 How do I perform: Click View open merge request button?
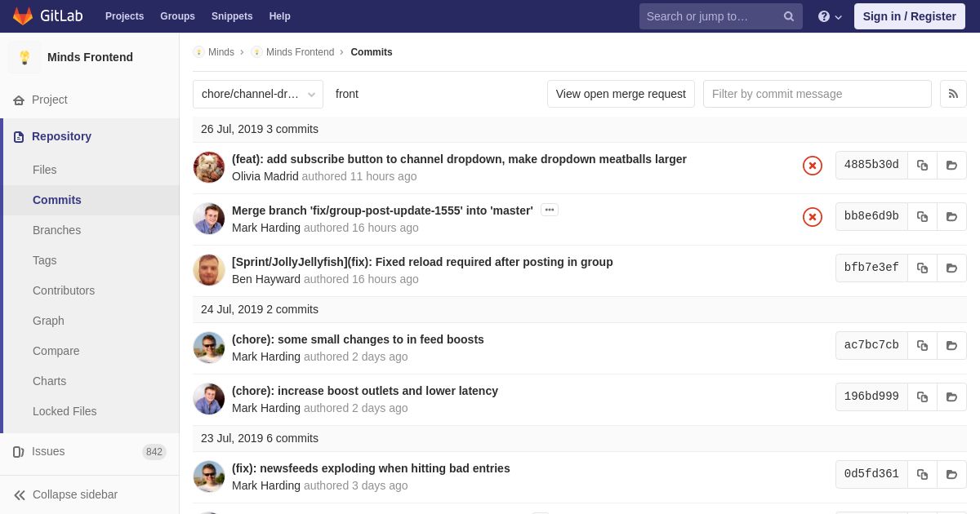pyautogui.click(x=621, y=94)
